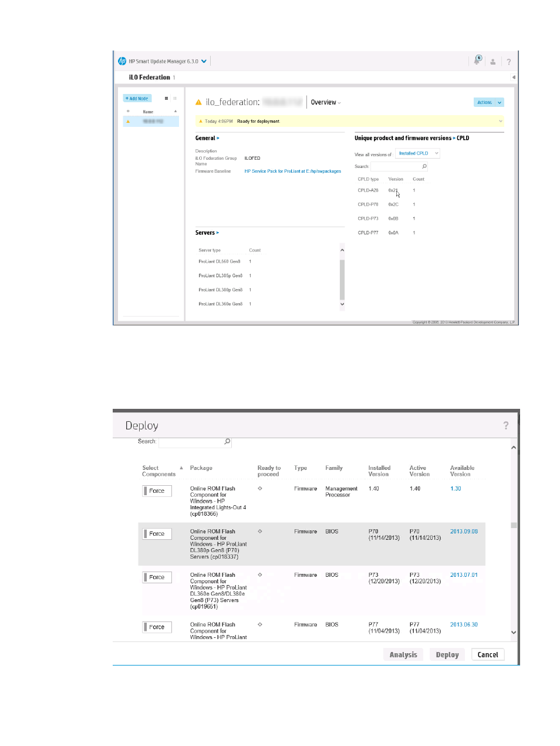Viewport: 560px width, 746px height.
Task: Select the blurred node row in list
Action: (x=151, y=121)
